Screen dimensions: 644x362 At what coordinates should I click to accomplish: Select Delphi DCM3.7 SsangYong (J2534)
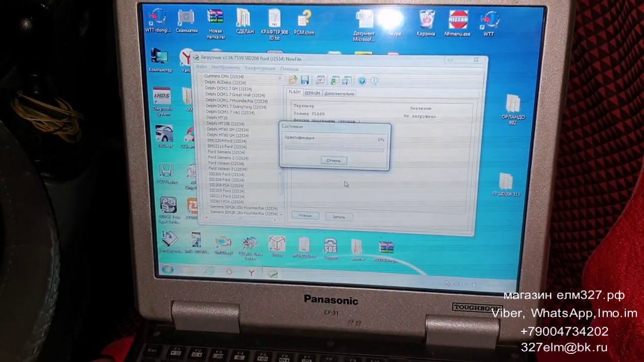tap(236, 107)
